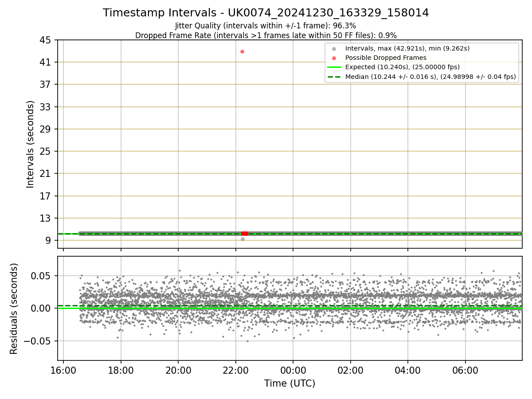Click the Dropped Frame Rate 0.9% subtitle line
Viewport: 532px width, 399px height.
click(x=266, y=35)
